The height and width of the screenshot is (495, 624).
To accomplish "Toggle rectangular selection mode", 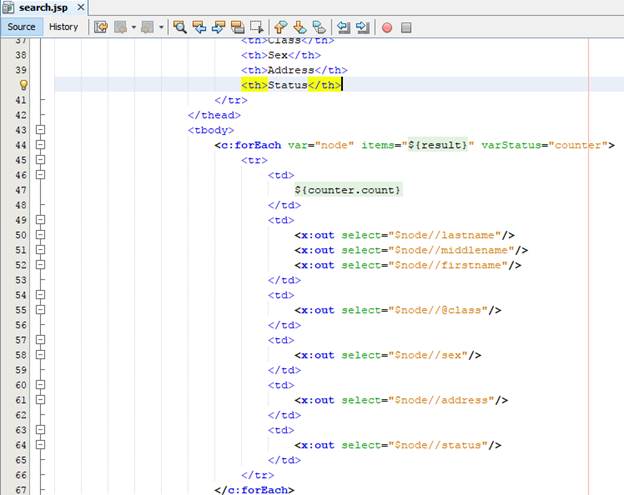I will click(x=257, y=27).
